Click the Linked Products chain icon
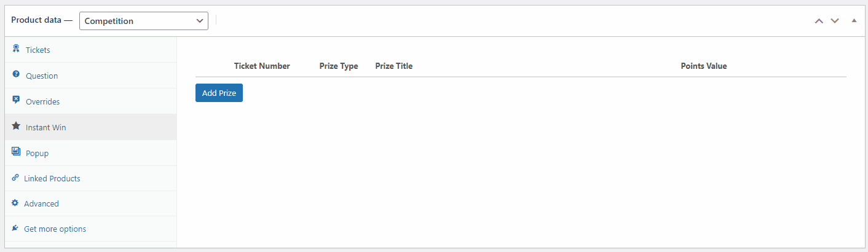Image resolution: width=868 pixels, height=252 pixels. click(15, 178)
